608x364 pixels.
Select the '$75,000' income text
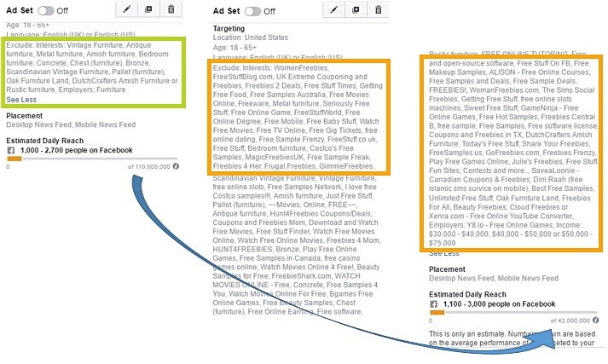coord(443,243)
